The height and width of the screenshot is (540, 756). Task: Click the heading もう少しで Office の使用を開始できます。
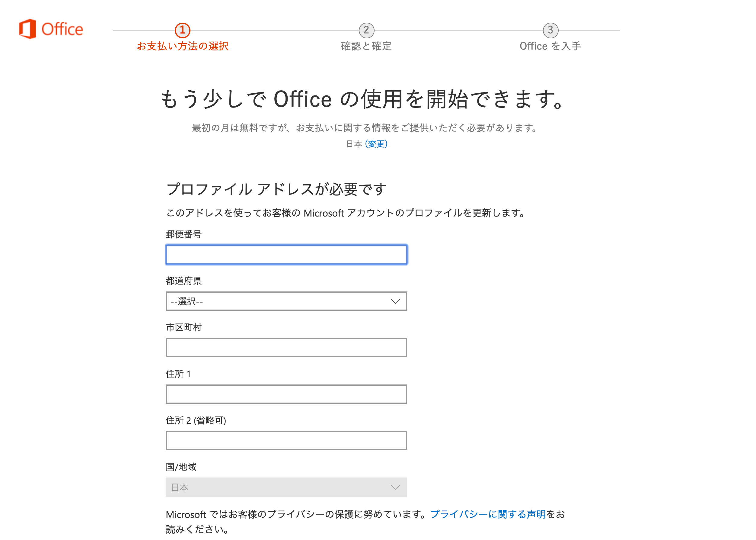(x=362, y=99)
